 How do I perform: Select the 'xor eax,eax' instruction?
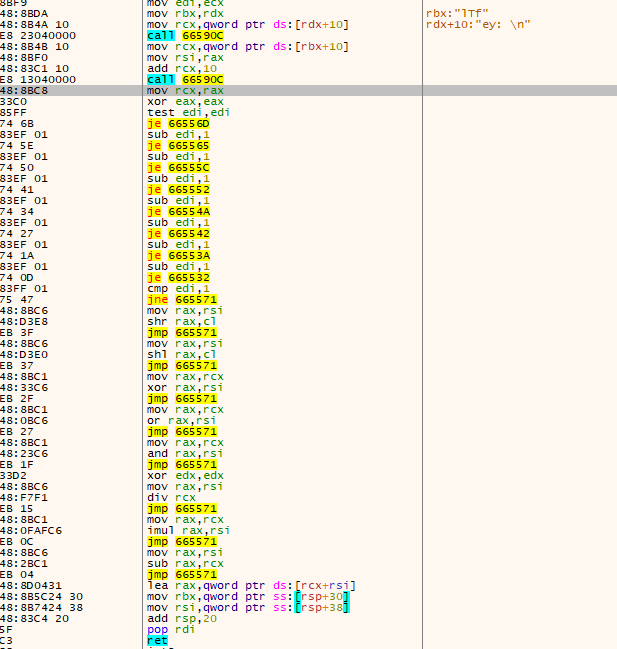pos(185,102)
